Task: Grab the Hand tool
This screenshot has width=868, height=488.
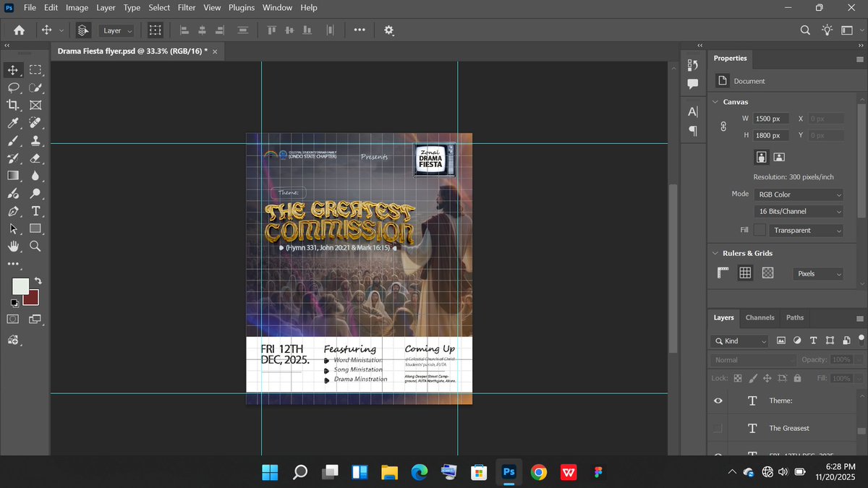Action: click(x=13, y=246)
